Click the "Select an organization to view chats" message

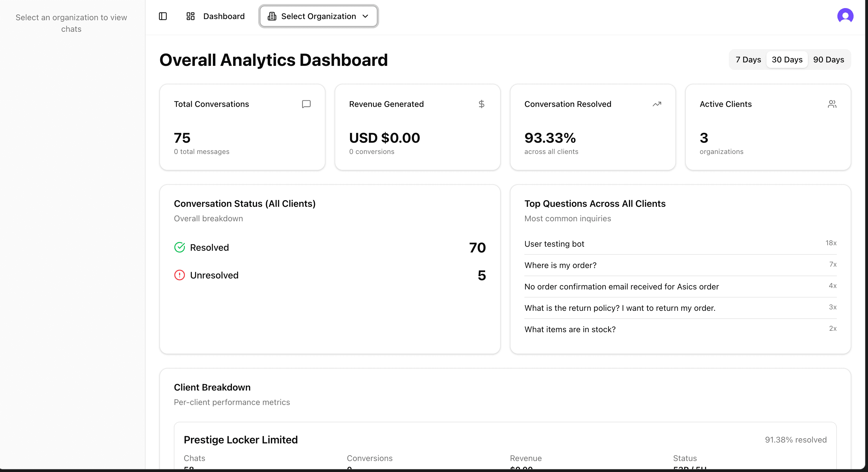click(71, 23)
